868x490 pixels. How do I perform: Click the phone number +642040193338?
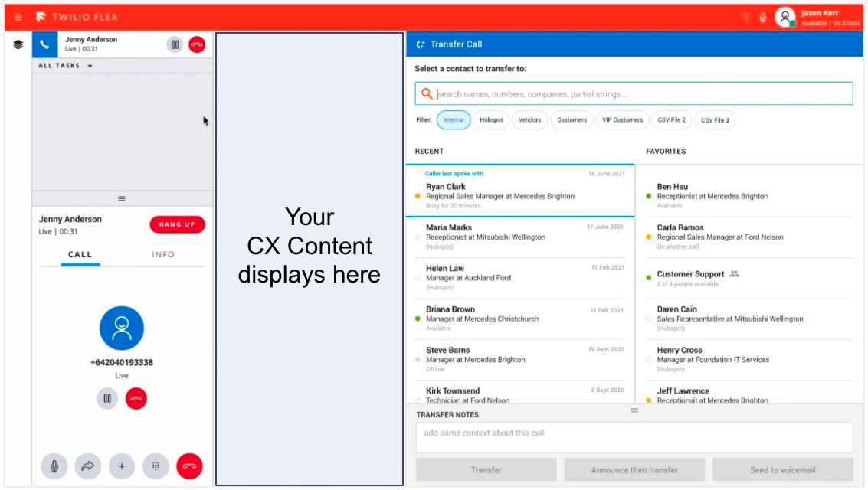[122, 363]
